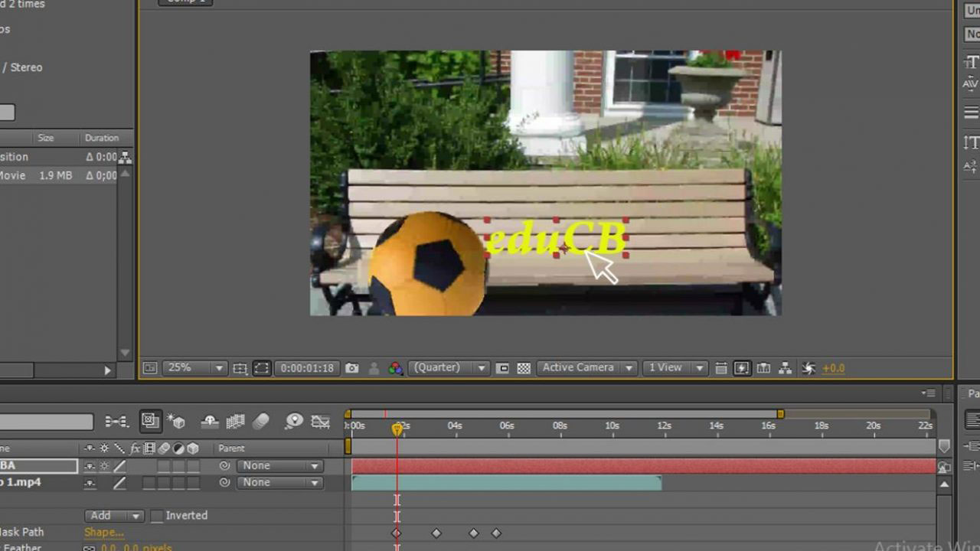Click the current time display showing 0:00:01:18
The width and height of the screenshot is (980, 551).
[307, 368]
